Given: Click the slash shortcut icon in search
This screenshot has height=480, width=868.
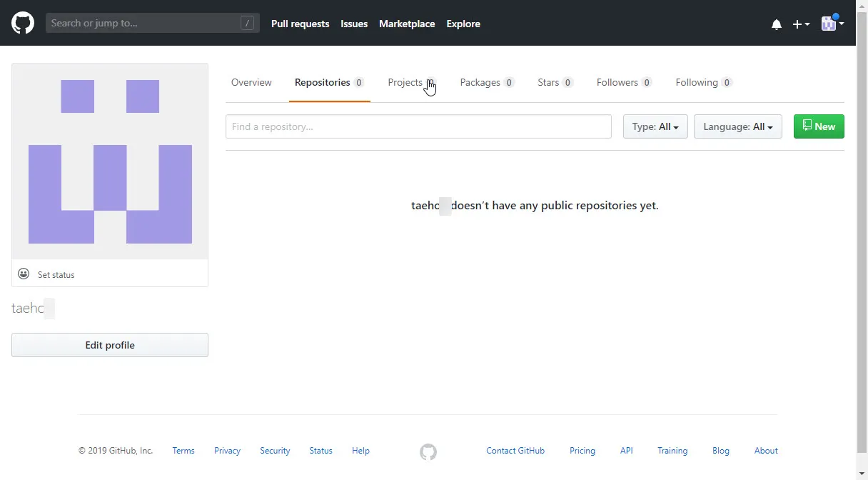Looking at the screenshot, I should pos(247,24).
